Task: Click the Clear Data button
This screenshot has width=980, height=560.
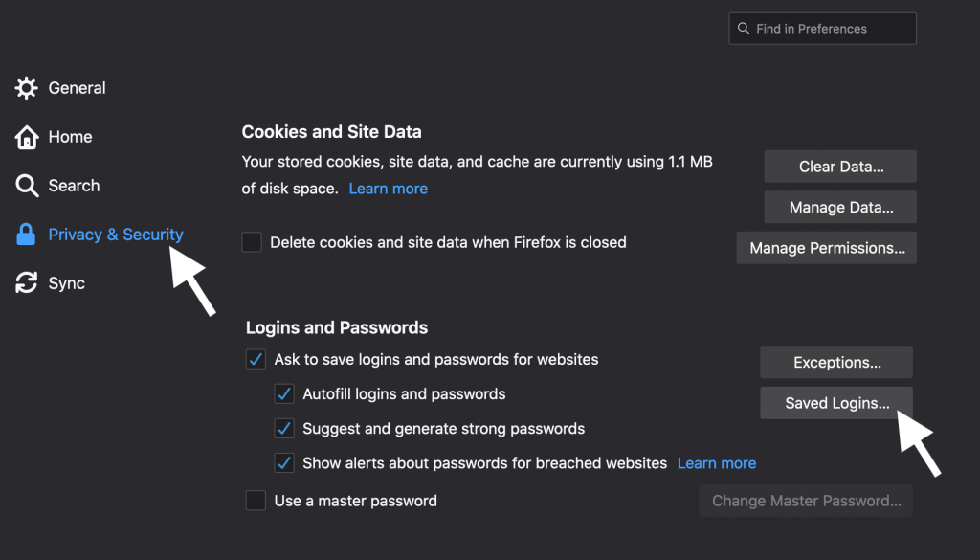Action: (x=840, y=167)
